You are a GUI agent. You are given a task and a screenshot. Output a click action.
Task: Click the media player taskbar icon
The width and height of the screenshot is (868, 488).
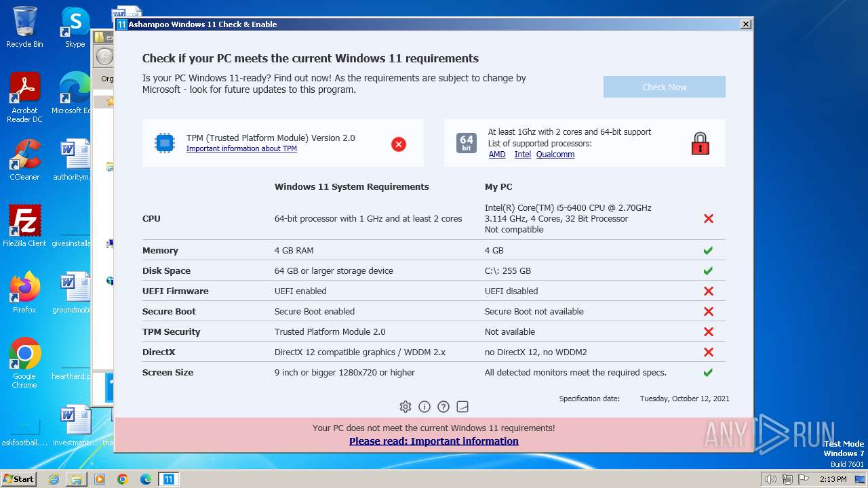(x=100, y=479)
